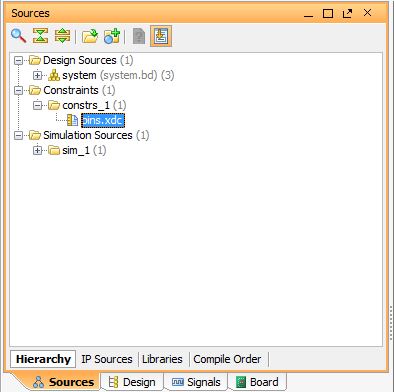Image resolution: width=394 pixels, height=392 pixels.
Task: Select the pins.xdc file
Action: 103,120
